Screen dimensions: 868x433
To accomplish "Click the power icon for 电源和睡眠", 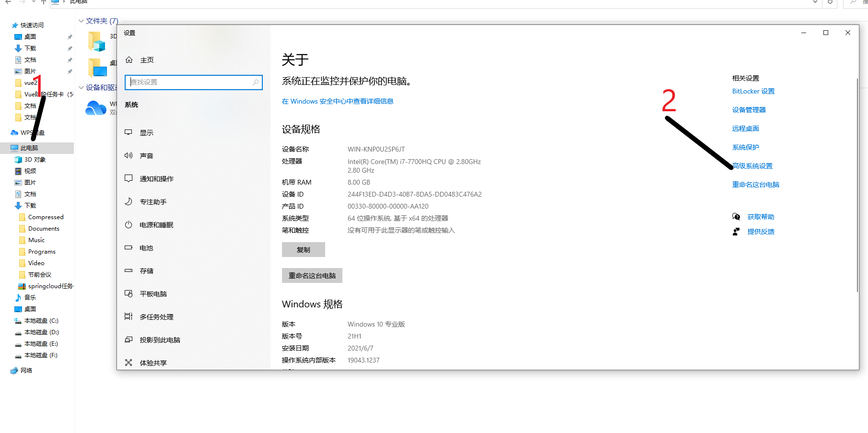I will point(129,224).
